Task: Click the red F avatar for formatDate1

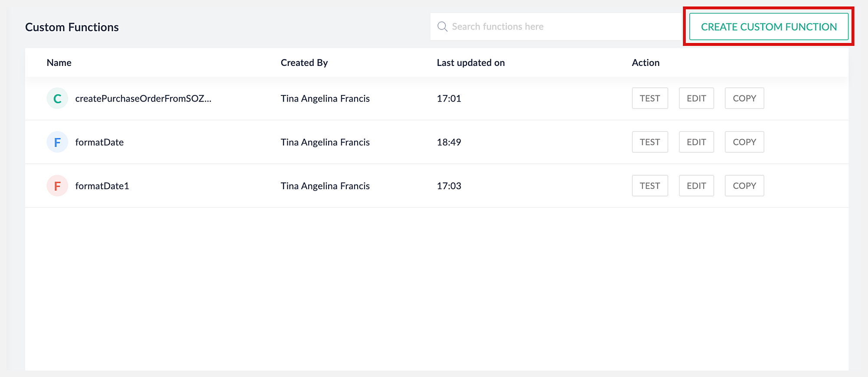Action: pos(57,186)
